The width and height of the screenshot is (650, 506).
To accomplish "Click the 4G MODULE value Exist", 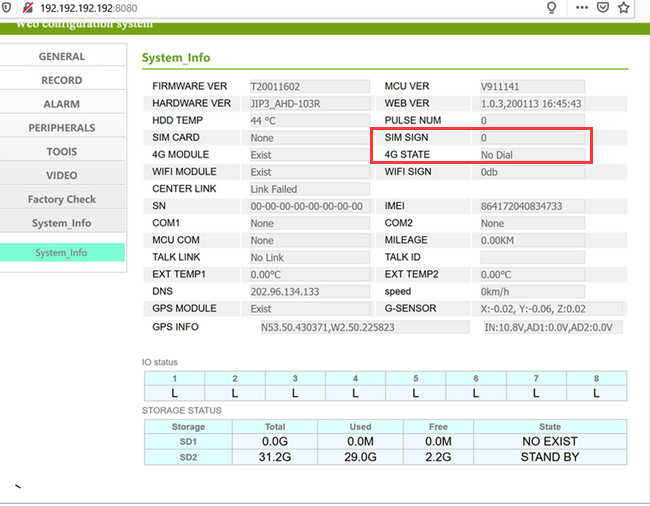I will [310, 155].
